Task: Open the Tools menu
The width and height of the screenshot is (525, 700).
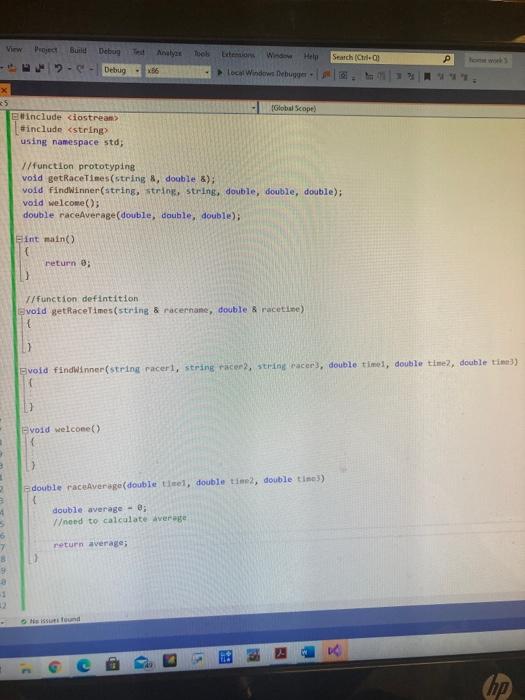Action: (x=201, y=54)
